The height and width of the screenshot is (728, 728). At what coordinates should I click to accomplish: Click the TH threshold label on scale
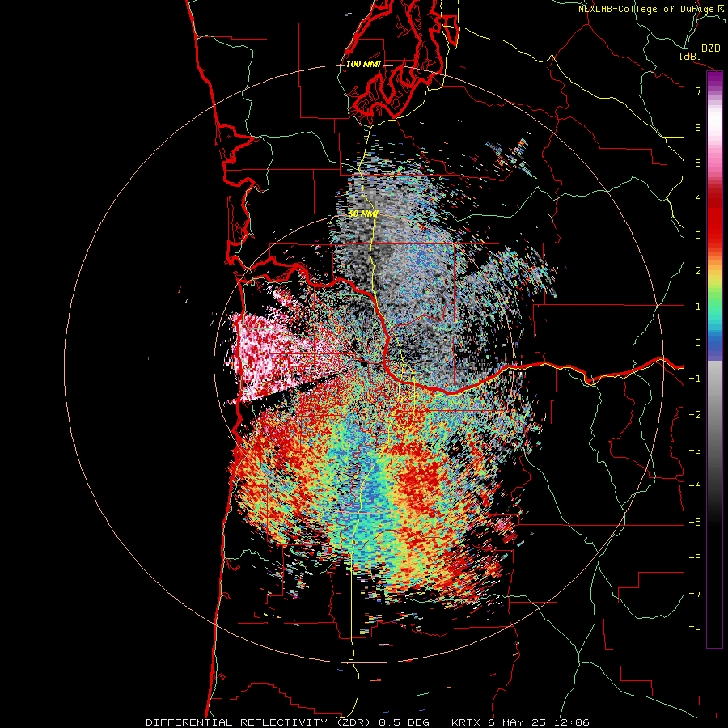pos(695,630)
